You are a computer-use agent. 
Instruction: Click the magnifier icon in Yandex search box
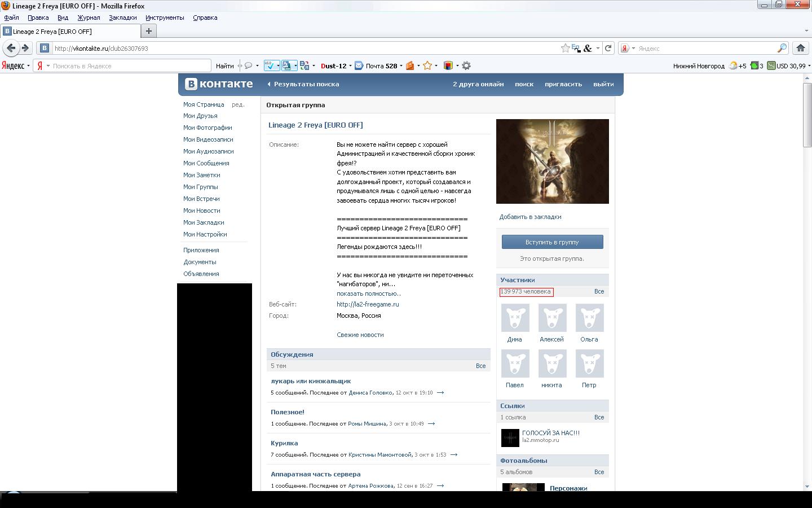point(782,48)
